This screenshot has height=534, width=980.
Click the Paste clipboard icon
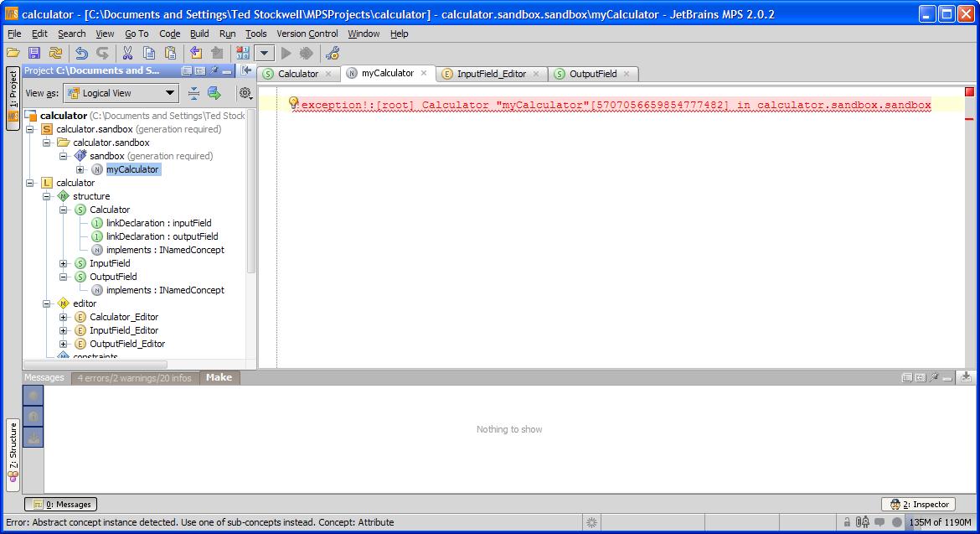(170, 53)
